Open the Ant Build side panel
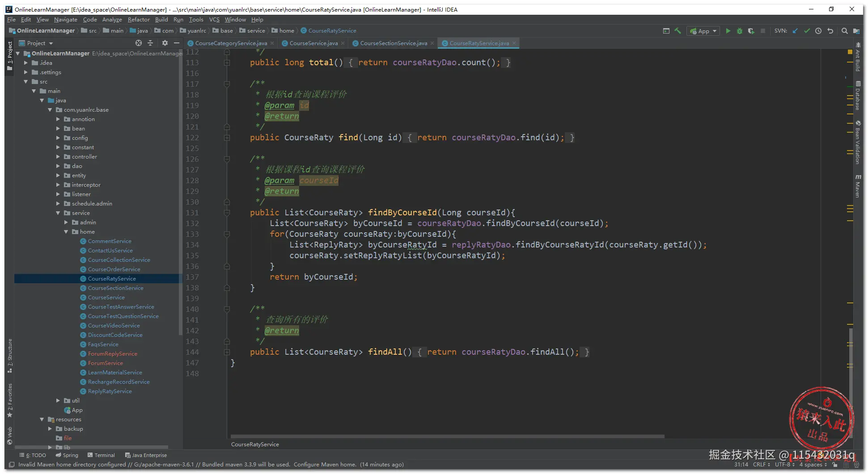 click(x=858, y=57)
